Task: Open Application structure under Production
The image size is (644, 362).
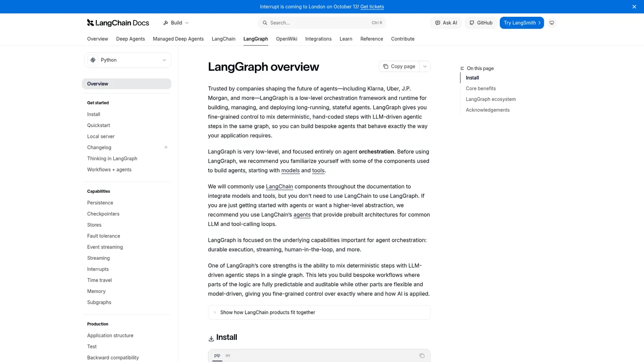Action: (110, 336)
